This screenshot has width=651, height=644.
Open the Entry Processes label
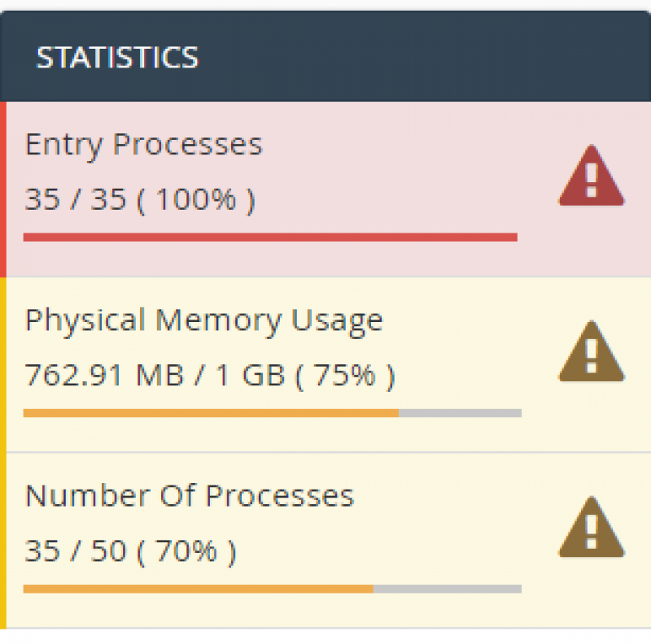[143, 145]
